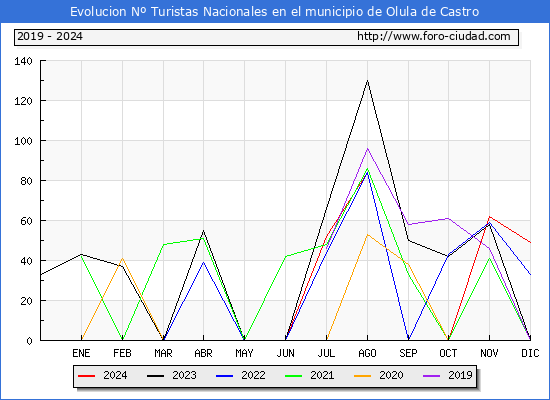Select the 2023 legend label
This screenshot has height=400, width=550.
coord(184,375)
